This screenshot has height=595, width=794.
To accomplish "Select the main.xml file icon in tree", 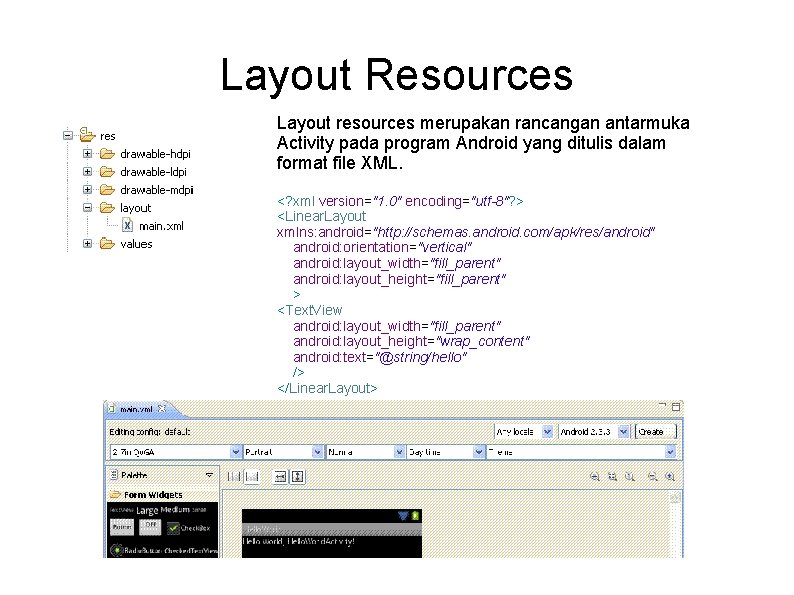I will click(127, 225).
